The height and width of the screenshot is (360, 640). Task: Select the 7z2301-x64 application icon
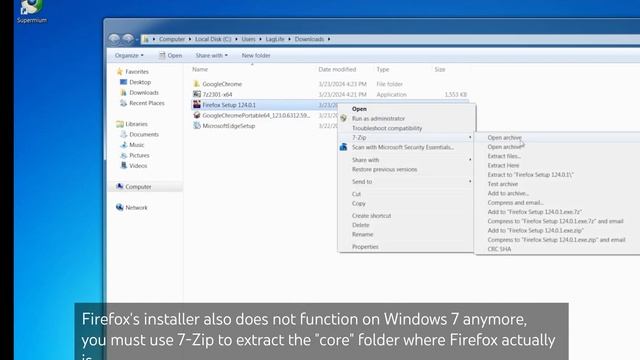click(x=197, y=94)
